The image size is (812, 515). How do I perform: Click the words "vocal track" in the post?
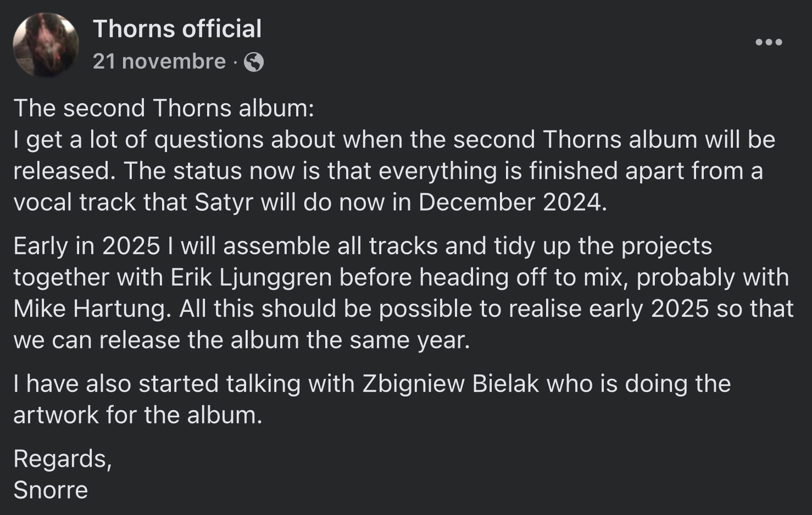click(75, 203)
